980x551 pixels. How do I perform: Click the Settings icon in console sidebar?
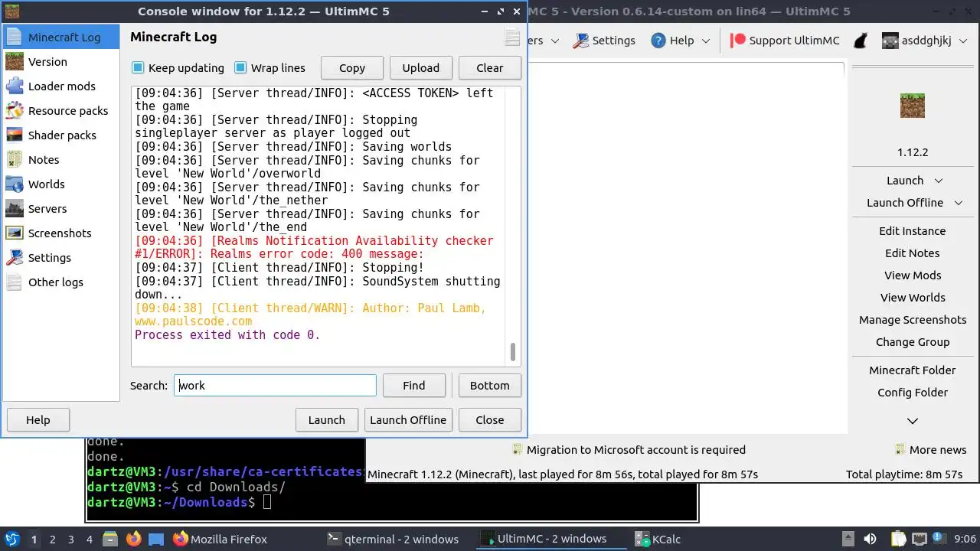pos(15,258)
